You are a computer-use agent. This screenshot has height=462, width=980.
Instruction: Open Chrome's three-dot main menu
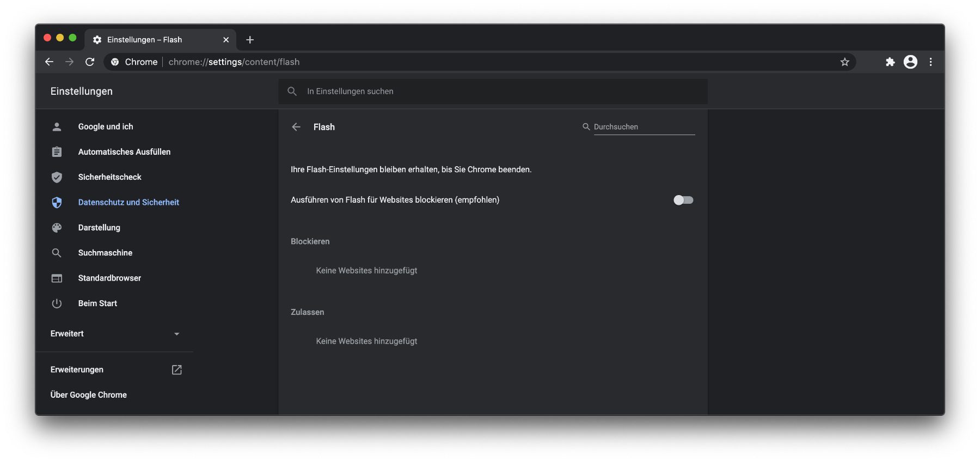[x=930, y=62]
